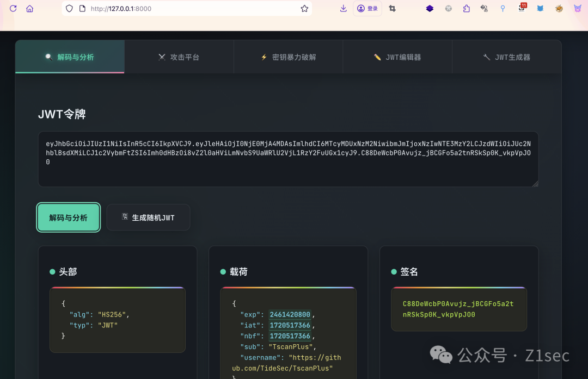This screenshot has height=379, width=588.
Task: Click the green dot beside 头部 heading
Action: [x=52, y=271]
